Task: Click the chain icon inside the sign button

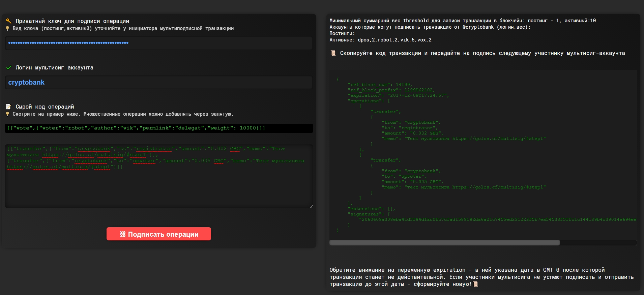Action: (x=123, y=234)
